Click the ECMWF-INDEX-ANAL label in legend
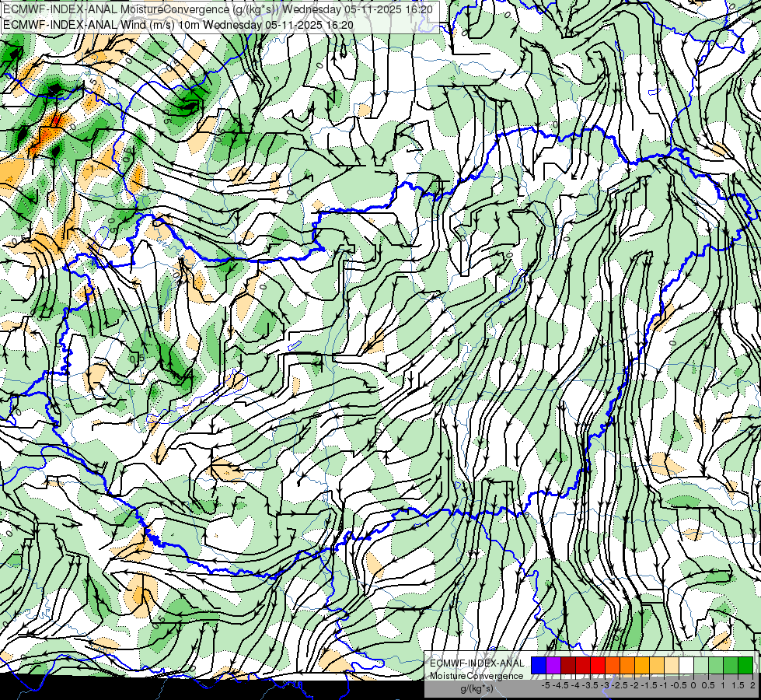Screen dimensions: 761x700 click(x=477, y=663)
